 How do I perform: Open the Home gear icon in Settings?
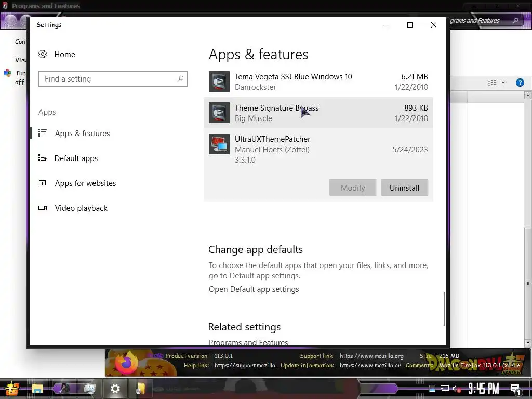[x=43, y=54]
